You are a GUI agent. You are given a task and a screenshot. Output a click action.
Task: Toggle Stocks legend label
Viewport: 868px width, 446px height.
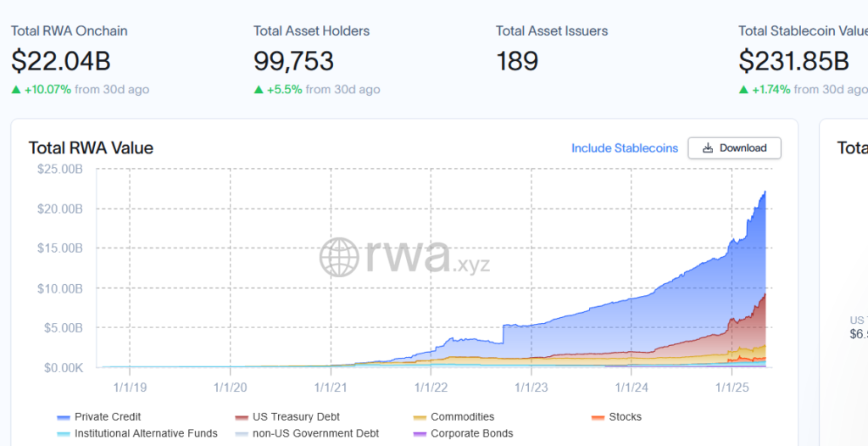point(625,417)
